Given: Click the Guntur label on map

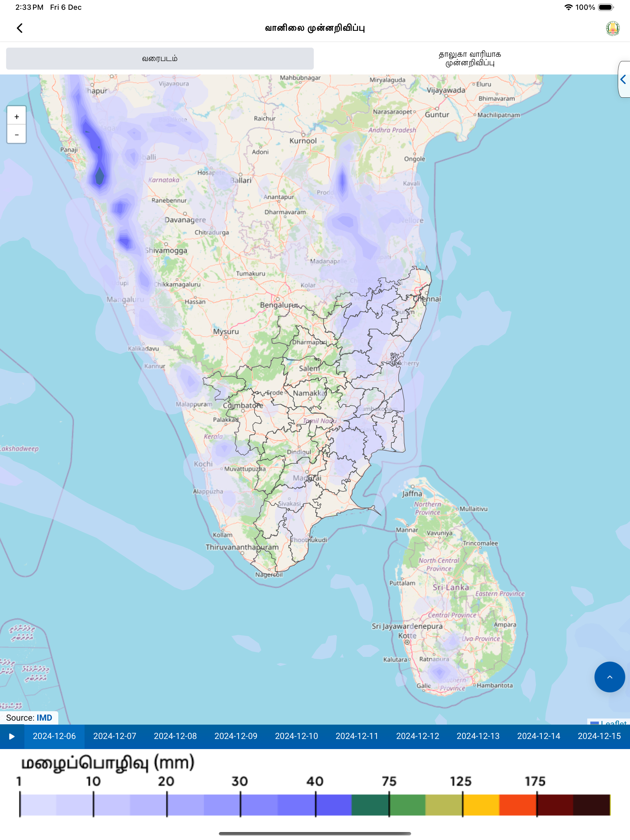Looking at the screenshot, I should [x=437, y=115].
